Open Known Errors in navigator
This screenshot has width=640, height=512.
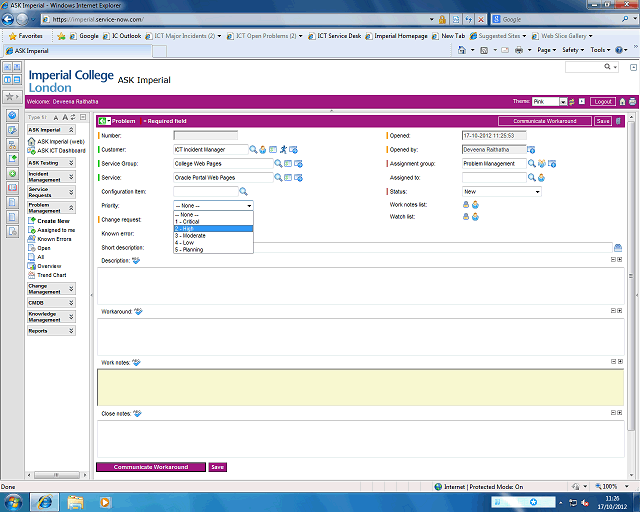tap(53, 239)
